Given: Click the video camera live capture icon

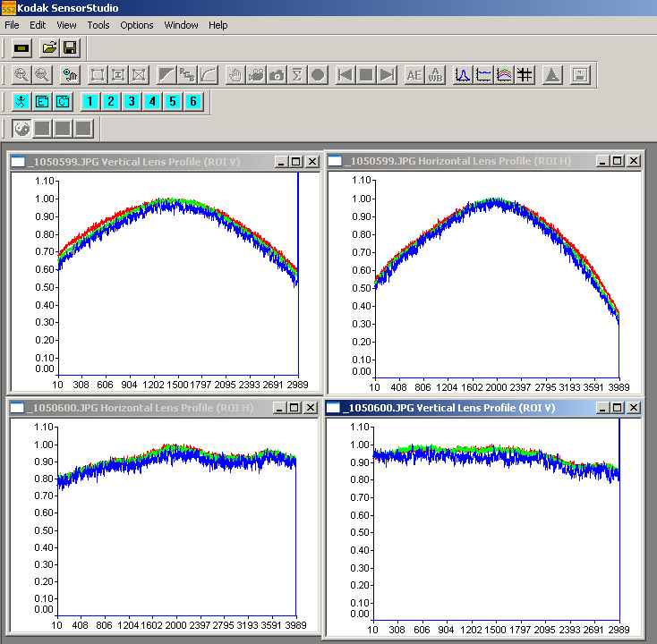Looking at the screenshot, I should 256,75.
